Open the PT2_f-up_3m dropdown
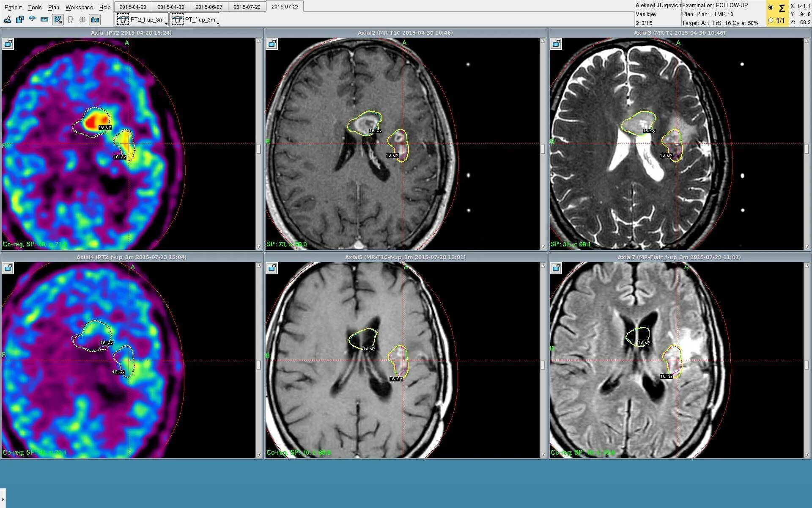Viewport: 812px width, 508px height. coord(143,19)
